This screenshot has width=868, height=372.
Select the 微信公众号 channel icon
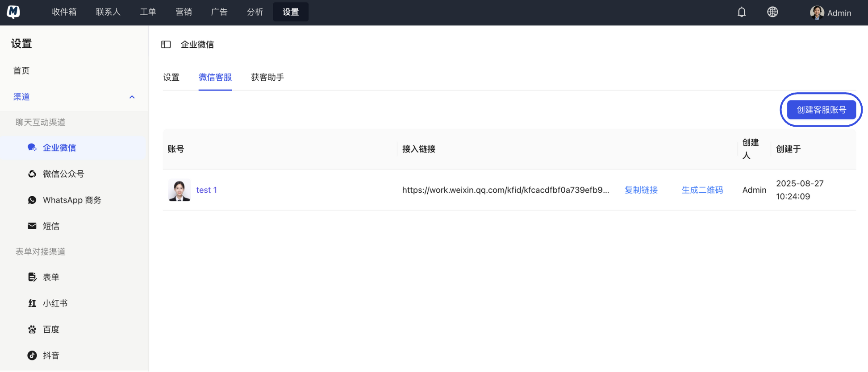click(32, 174)
